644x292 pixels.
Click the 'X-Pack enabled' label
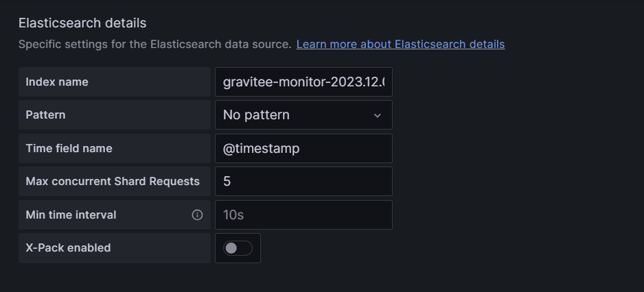[68, 247]
